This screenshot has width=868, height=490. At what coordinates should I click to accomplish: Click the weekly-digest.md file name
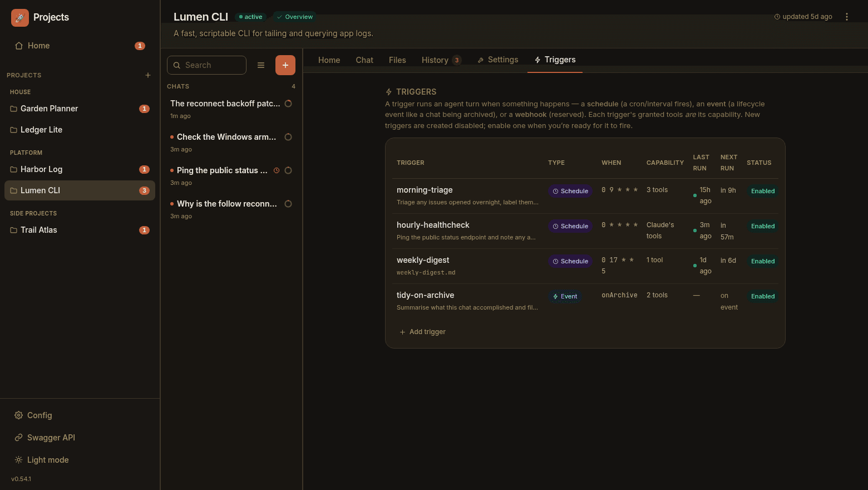[x=426, y=272]
